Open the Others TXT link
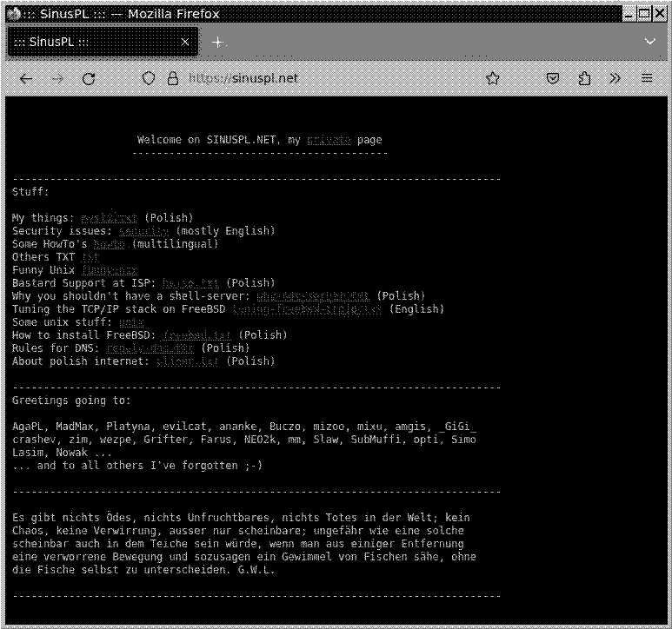Image resolution: width=672 pixels, height=629 pixels. (x=90, y=257)
